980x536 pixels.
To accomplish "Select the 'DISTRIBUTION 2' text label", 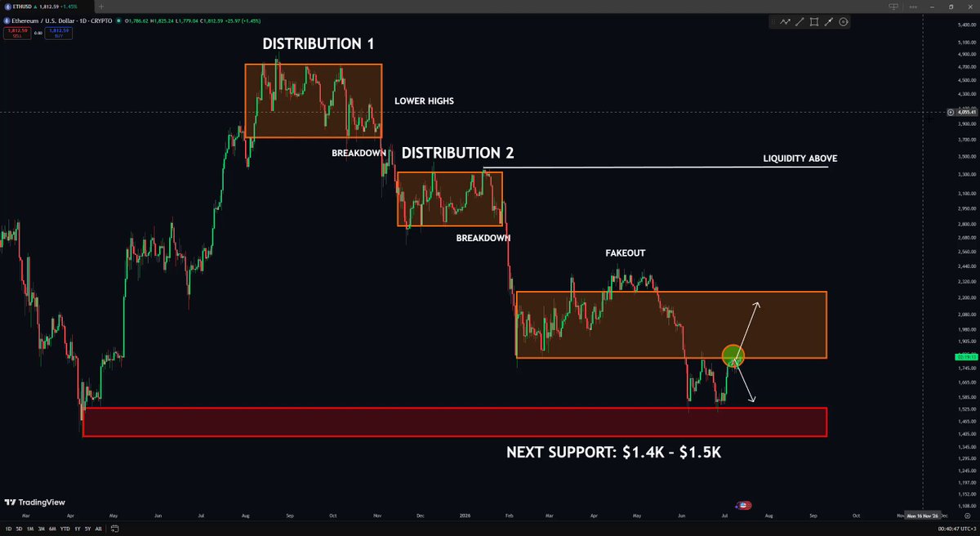I will pyautogui.click(x=457, y=153).
